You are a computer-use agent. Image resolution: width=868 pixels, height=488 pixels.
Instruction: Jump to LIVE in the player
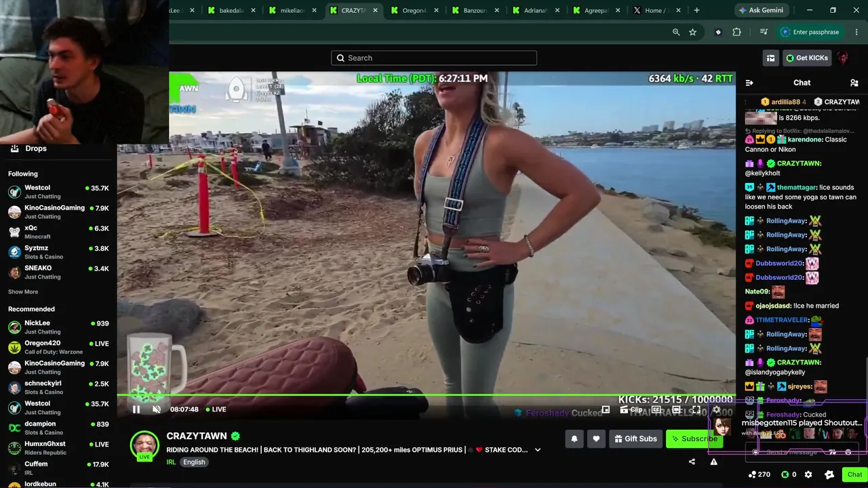[216, 409]
